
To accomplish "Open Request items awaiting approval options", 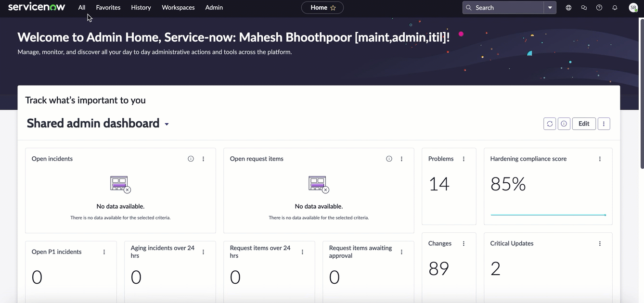I will pyautogui.click(x=401, y=252).
